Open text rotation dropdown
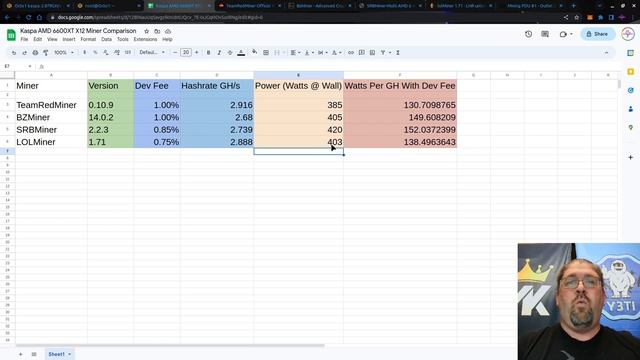The height and width of the screenshot is (360, 640). [336, 53]
